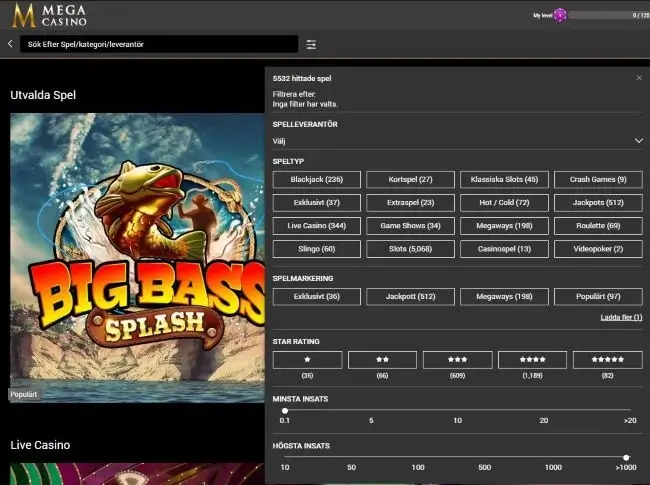Toggle the Jackpots (512) filter
This screenshot has width=650, height=485.
[x=598, y=203]
